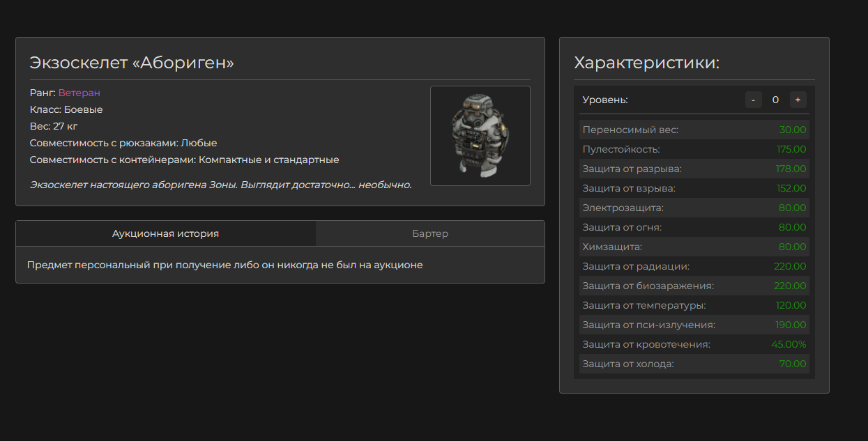This screenshot has height=441, width=868.
Task: Click the Защита от огня value 80.00
Action: 793,227
